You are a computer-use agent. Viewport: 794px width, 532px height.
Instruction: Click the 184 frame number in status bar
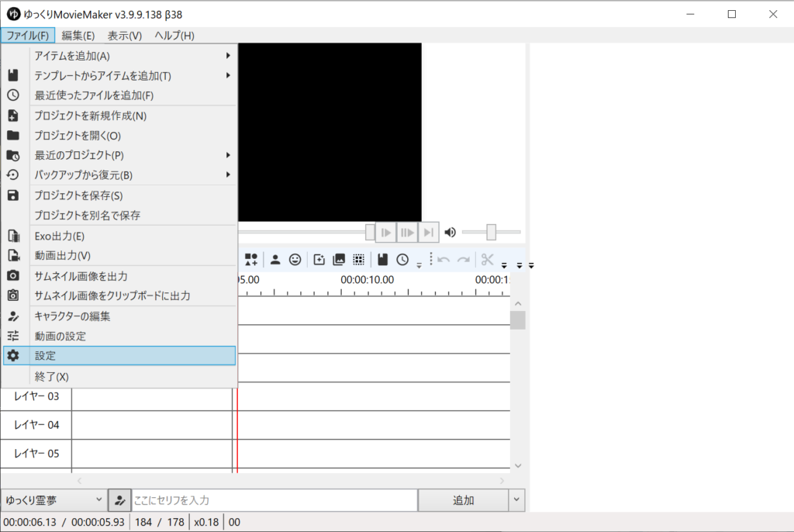(x=143, y=523)
